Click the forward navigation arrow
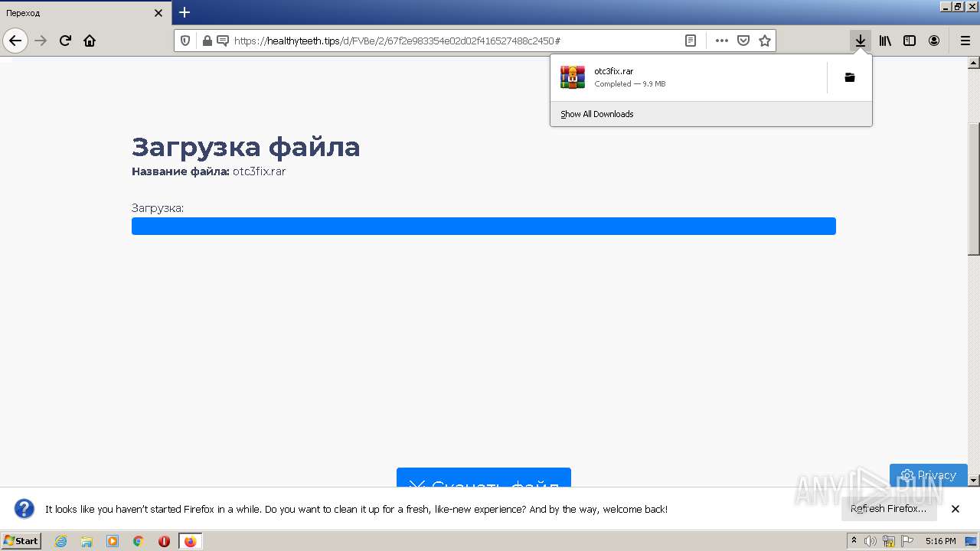The height and width of the screenshot is (551, 980). 41,41
